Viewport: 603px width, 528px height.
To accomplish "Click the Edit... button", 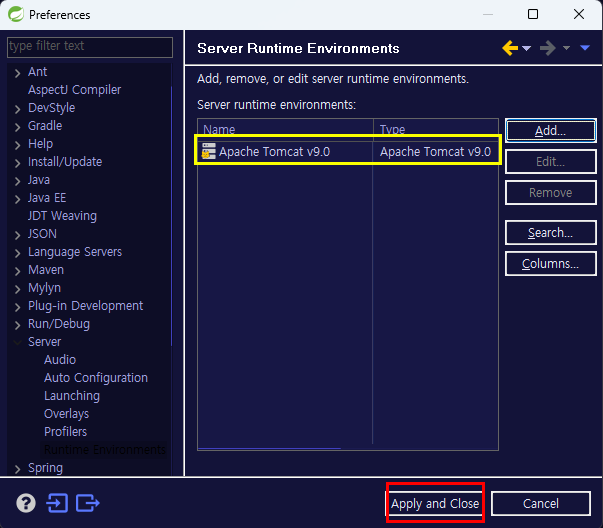I will pyautogui.click(x=551, y=162).
